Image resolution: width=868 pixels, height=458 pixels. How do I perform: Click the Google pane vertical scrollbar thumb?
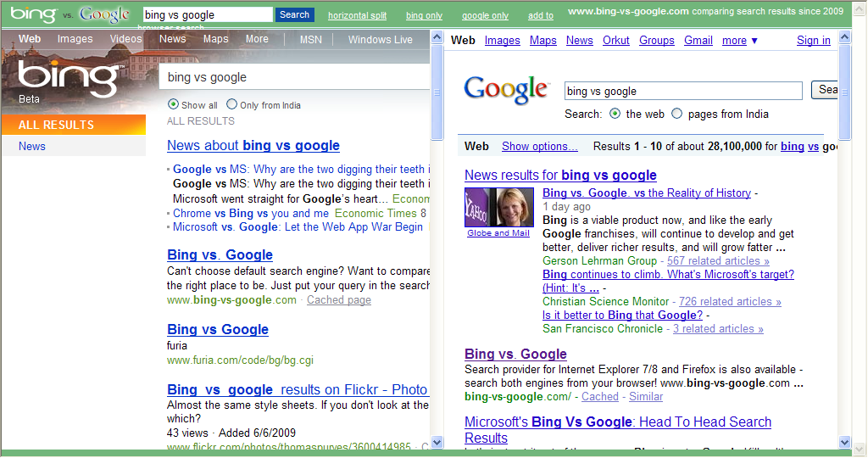click(845, 92)
